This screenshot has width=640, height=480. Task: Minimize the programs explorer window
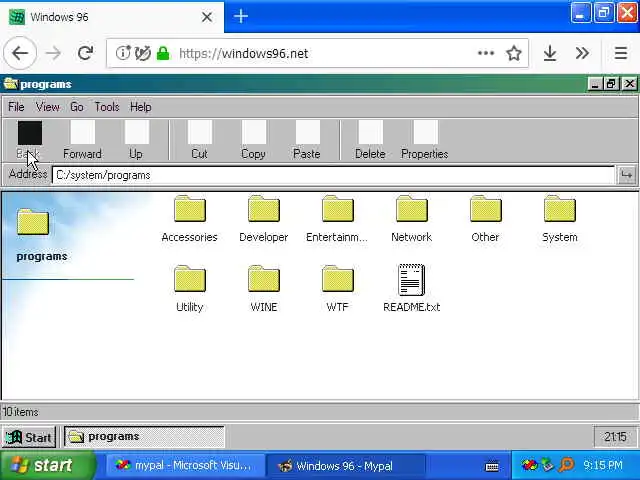[x=595, y=84]
